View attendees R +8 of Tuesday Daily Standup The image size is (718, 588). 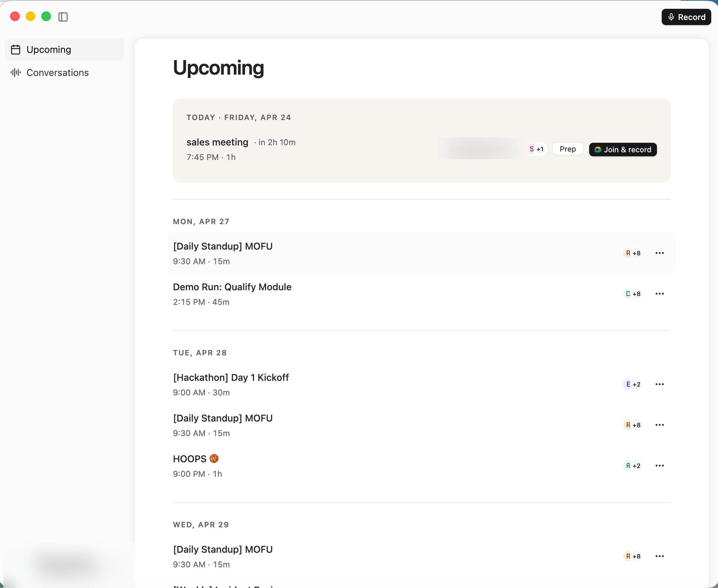coord(633,425)
